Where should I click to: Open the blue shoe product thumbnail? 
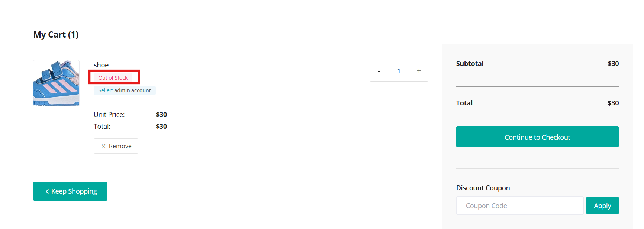point(57,83)
